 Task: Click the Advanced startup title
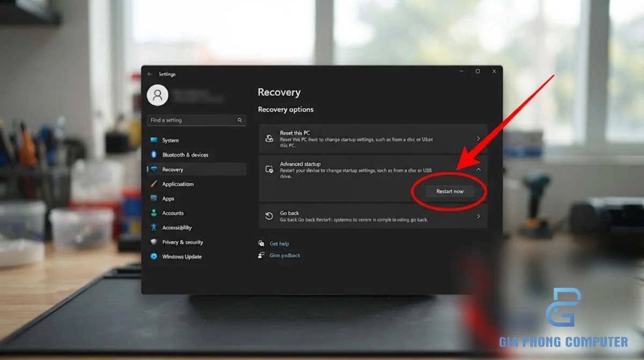300,164
